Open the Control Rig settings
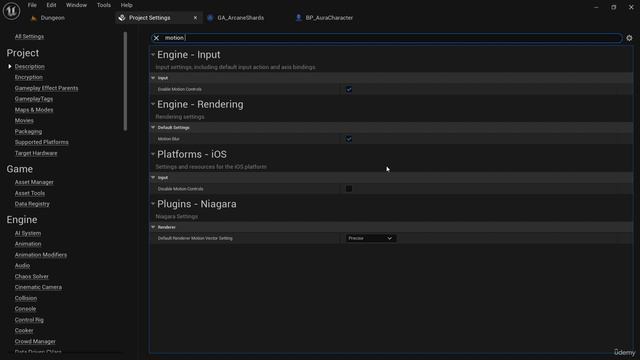Viewport: 640px width, 360px height. pyautogui.click(x=29, y=320)
